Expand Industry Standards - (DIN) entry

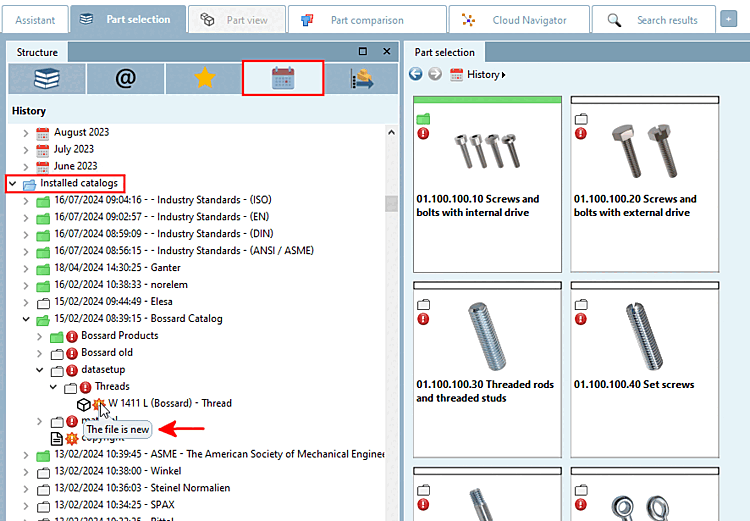[26, 235]
